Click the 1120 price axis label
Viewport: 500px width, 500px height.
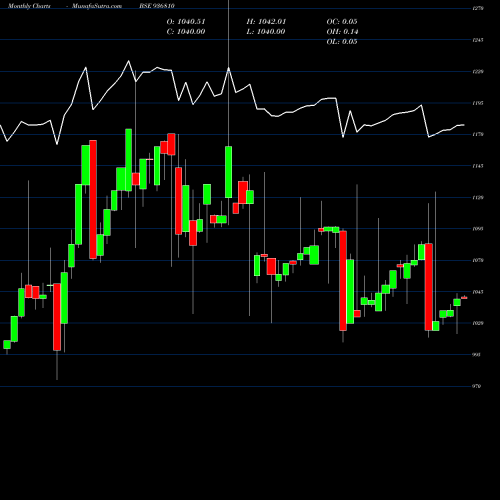pyautogui.click(x=478, y=197)
